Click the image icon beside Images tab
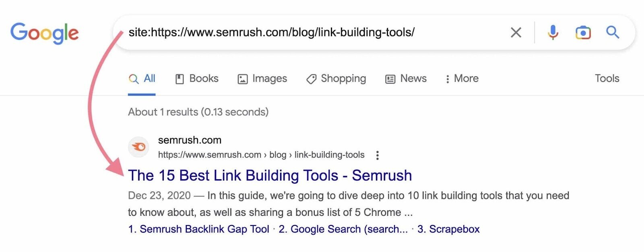The width and height of the screenshot is (644, 252). coord(242,78)
